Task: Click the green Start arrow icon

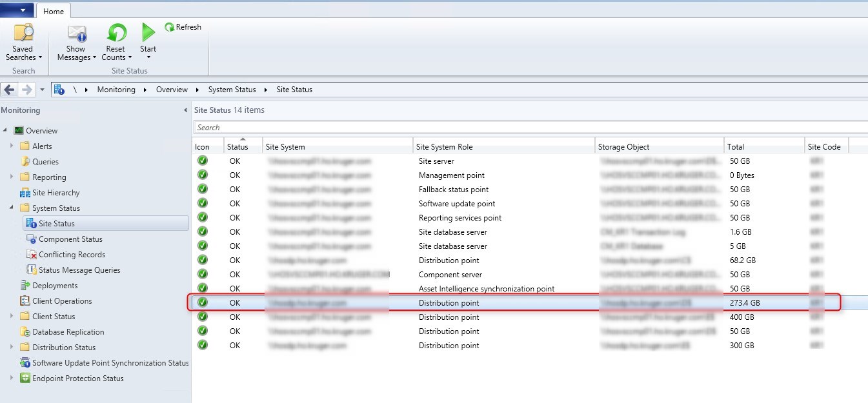Action: (x=148, y=32)
